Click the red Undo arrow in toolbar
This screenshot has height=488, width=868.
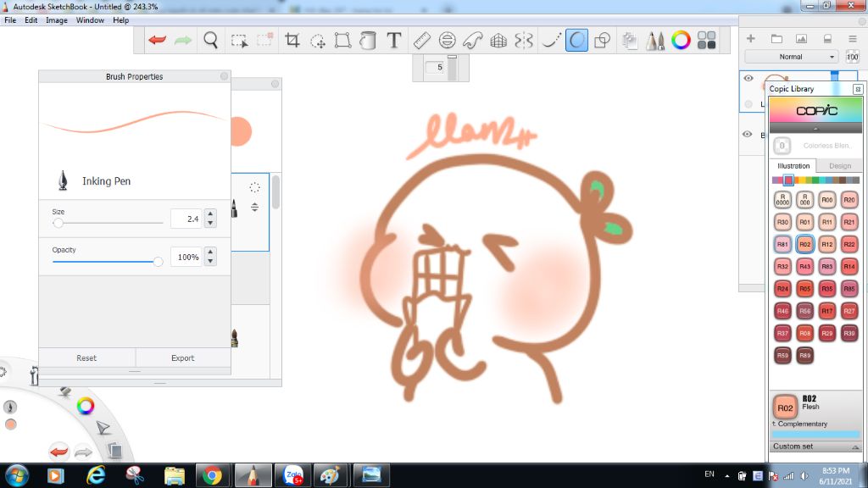157,40
